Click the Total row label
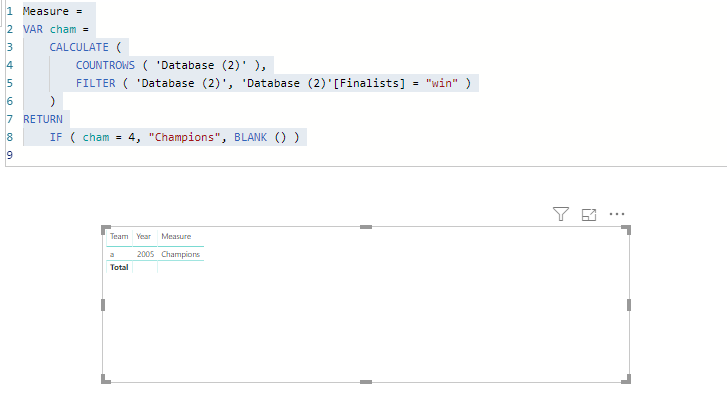Image resolution: width=727 pixels, height=393 pixels. 119,267
